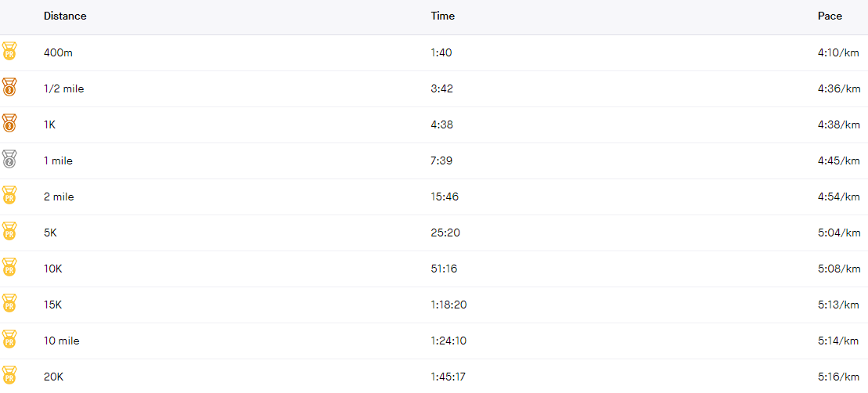The height and width of the screenshot is (393, 868).
Task: Click the PR medal icon beside 2 mile
Action: pos(9,195)
